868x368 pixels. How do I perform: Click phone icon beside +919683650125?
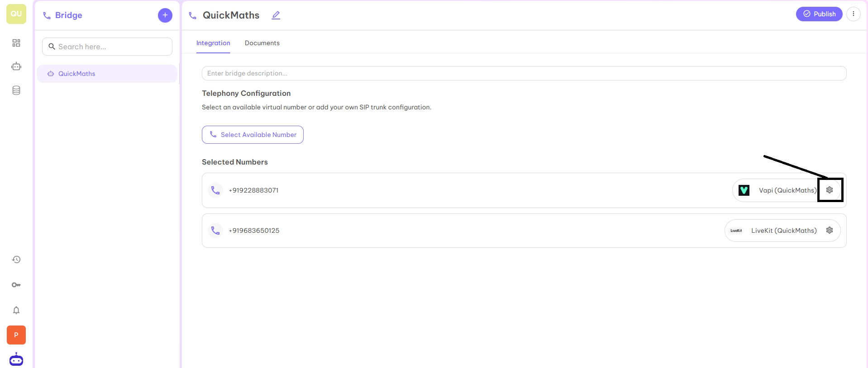pos(215,231)
